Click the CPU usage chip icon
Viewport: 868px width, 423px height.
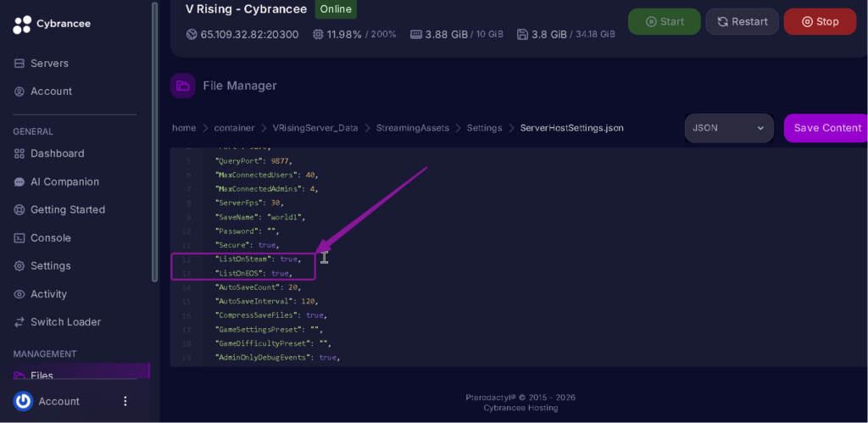pyautogui.click(x=318, y=34)
